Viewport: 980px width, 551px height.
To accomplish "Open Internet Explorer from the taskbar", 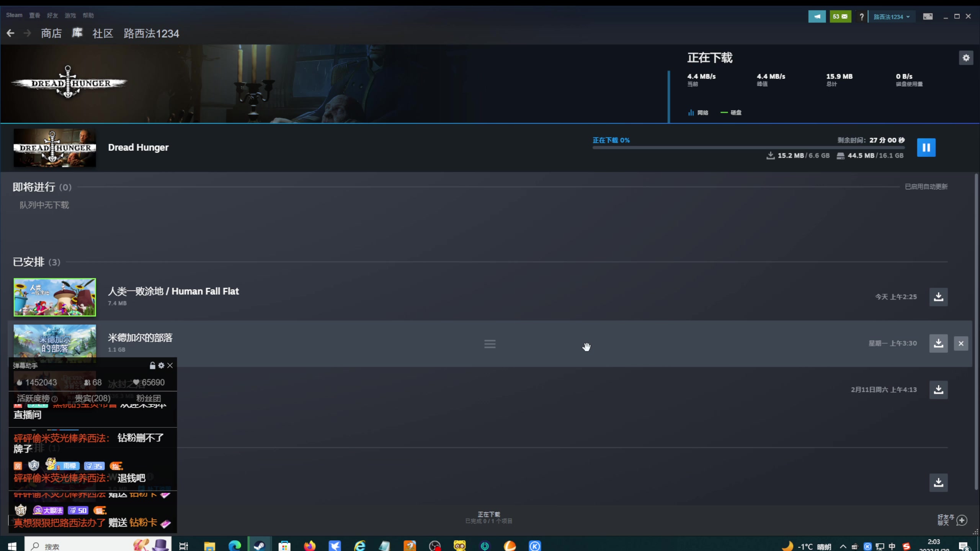I will 359,546.
